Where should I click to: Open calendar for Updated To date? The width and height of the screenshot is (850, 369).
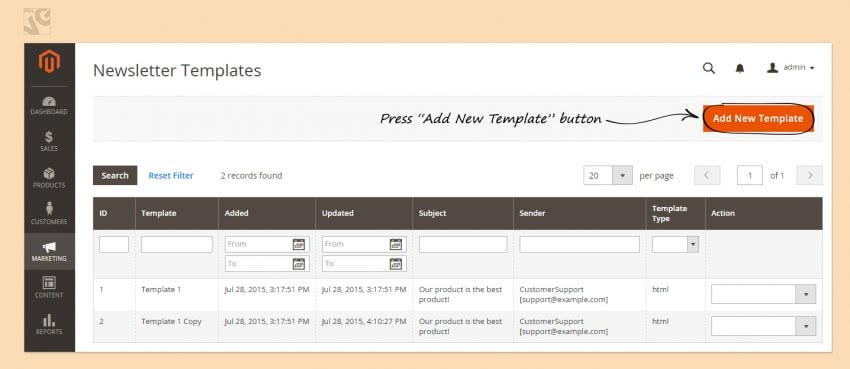(396, 264)
